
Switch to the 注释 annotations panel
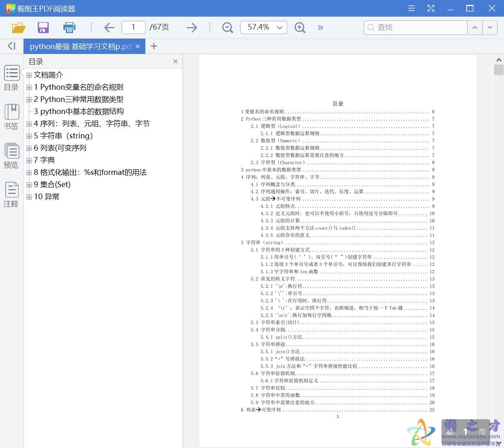tap(11, 194)
